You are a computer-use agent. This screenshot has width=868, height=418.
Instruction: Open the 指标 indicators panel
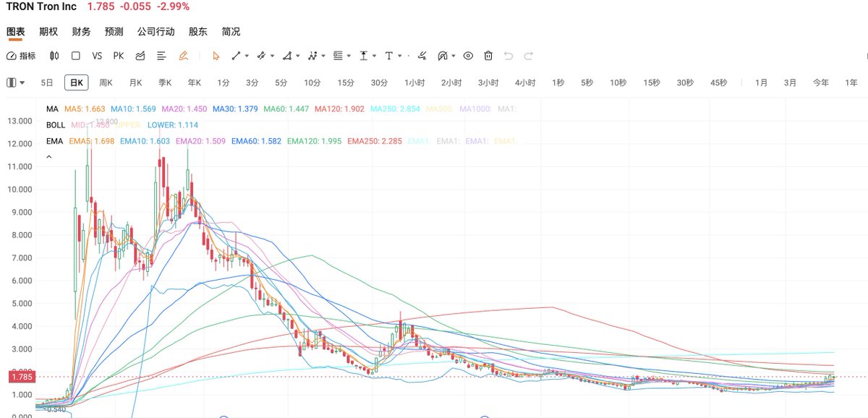[x=21, y=56]
